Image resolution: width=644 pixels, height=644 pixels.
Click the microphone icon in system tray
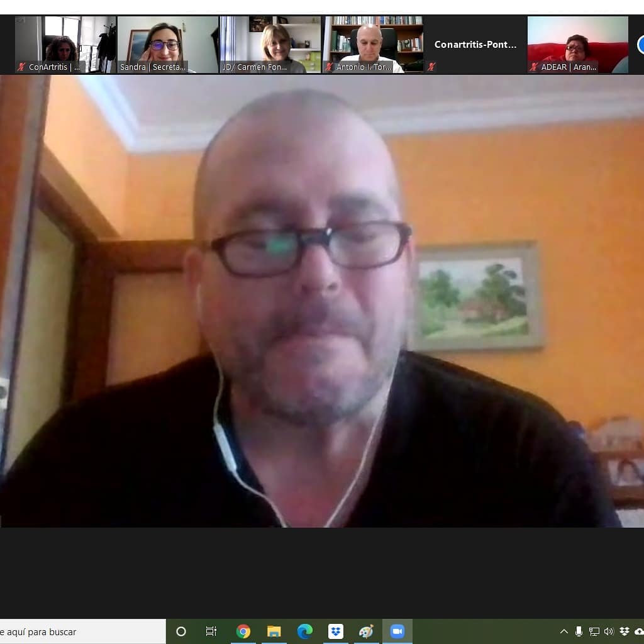[x=579, y=631]
